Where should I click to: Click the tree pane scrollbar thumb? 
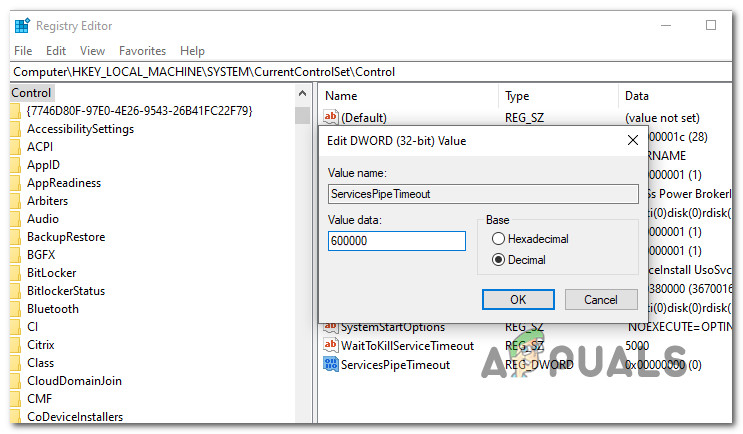coord(302,116)
